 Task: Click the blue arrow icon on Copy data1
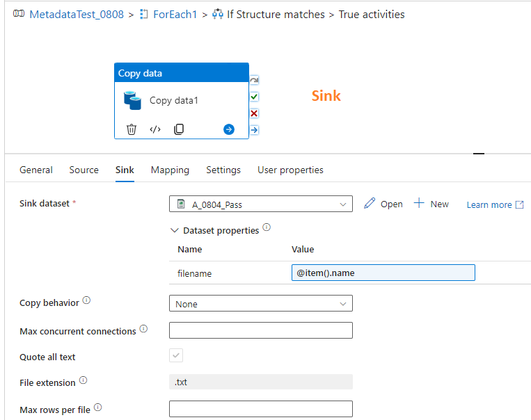(229, 129)
